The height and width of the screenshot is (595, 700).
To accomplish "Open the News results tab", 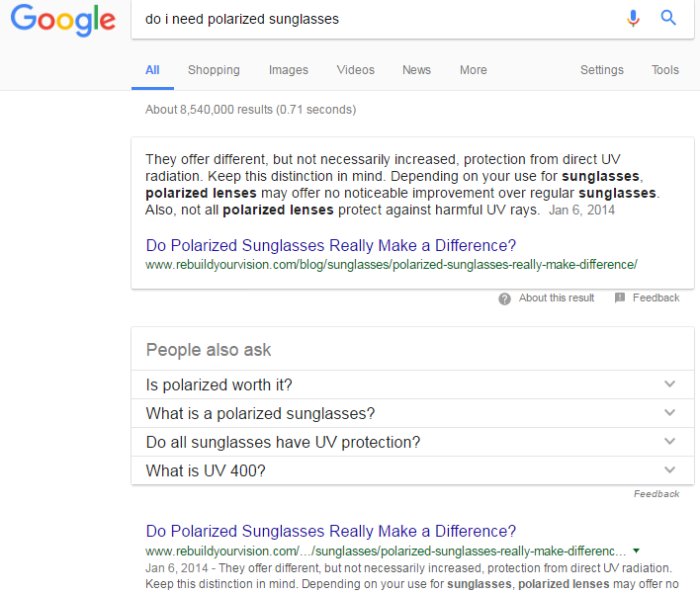I will [416, 70].
